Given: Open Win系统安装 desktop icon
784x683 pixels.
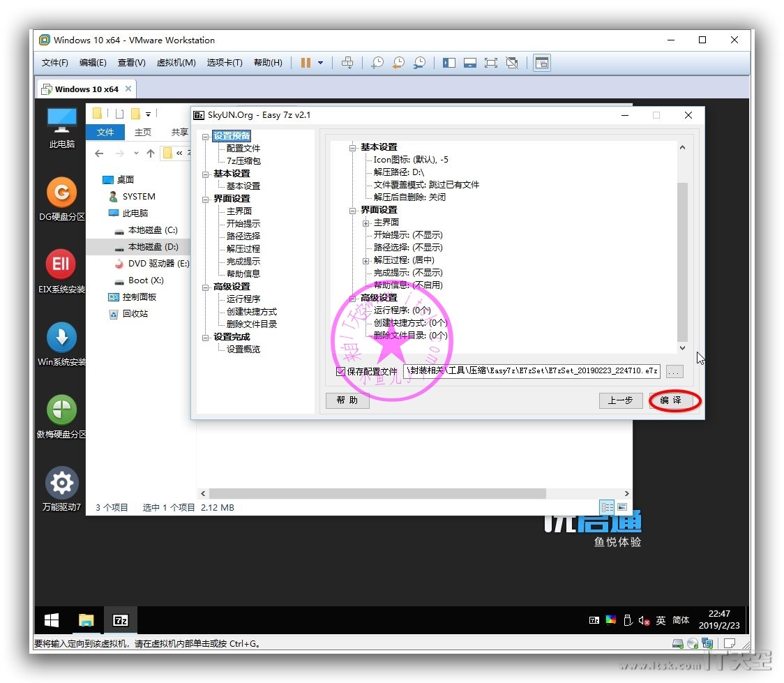Looking at the screenshot, I should [61, 344].
